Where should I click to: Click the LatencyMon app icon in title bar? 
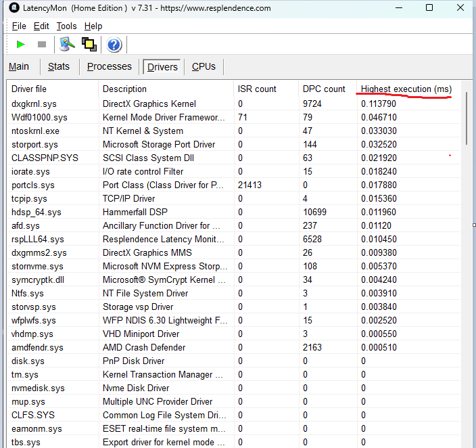[14, 8]
